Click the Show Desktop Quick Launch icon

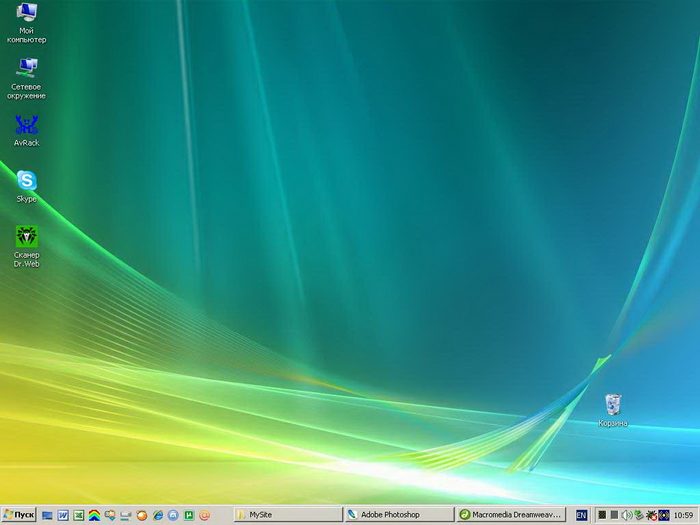click(x=46, y=515)
